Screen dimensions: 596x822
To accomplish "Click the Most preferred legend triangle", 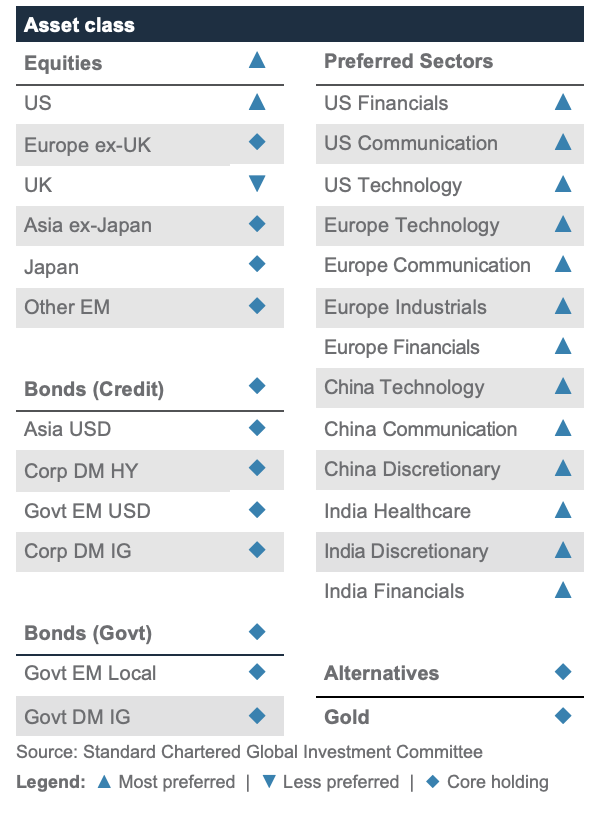I will coord(104,782).
